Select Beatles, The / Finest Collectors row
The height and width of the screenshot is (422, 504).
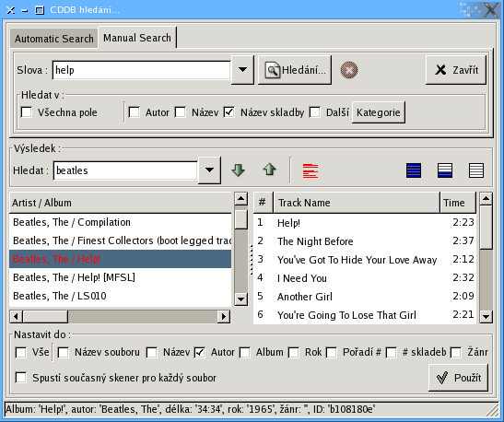point(120,240)
